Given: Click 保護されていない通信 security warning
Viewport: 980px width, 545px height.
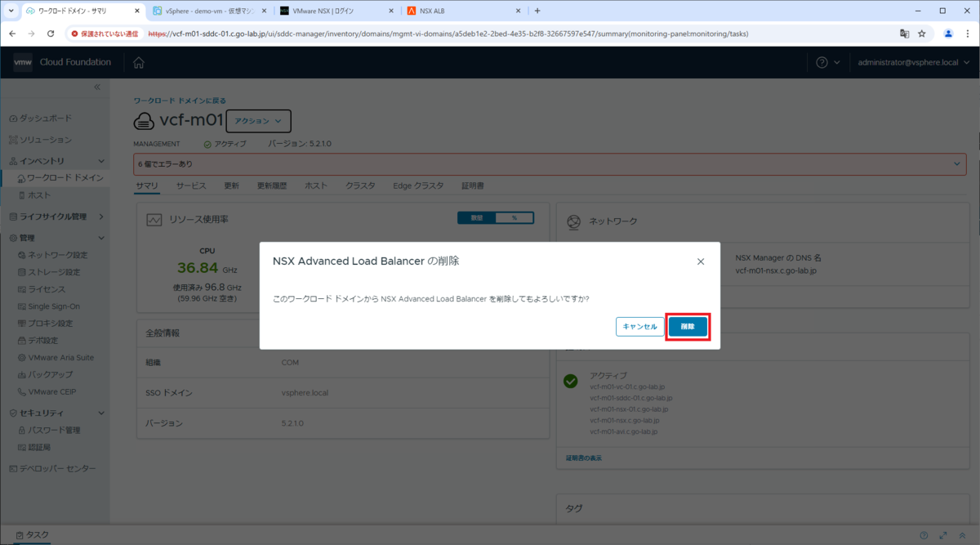Looking at the screenshot, I should tap(105, 34).
